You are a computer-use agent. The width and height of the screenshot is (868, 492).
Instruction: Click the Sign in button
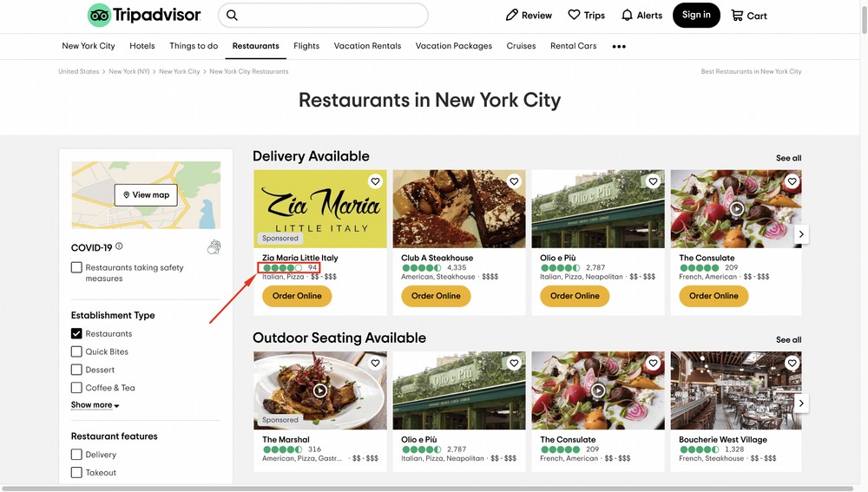[696, 15]
